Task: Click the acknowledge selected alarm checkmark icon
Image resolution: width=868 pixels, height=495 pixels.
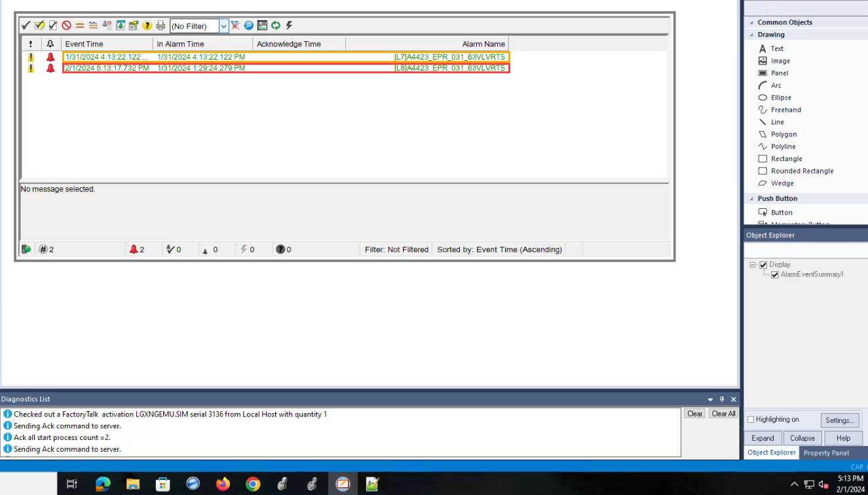Action: coord(26,26)
